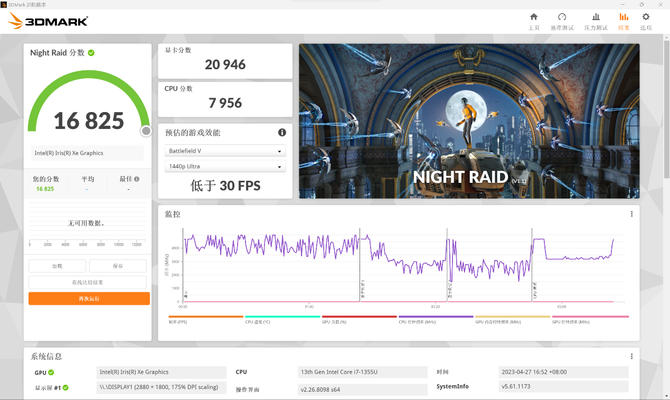Click the green check next to Display #1
Image resolution: width=670 pixels, height=400 pixels.
pyautogui.click(x=65, y=388)
